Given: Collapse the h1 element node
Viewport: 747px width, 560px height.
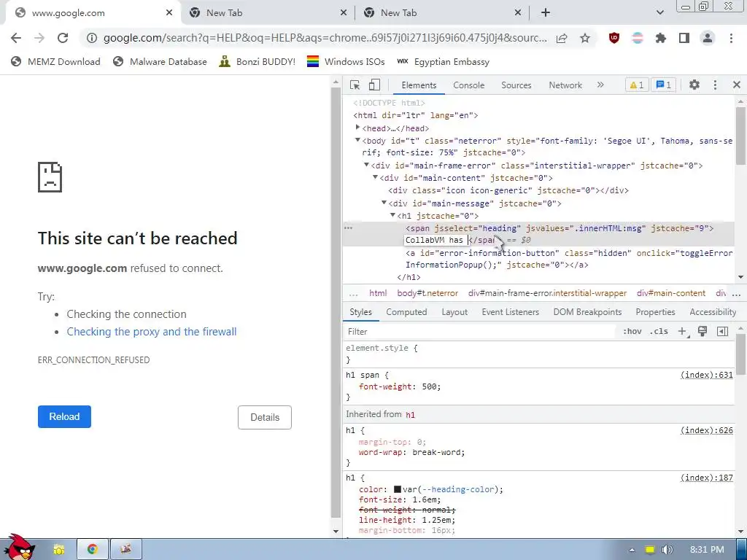Looking at the screenshot, I should (392, 215).
